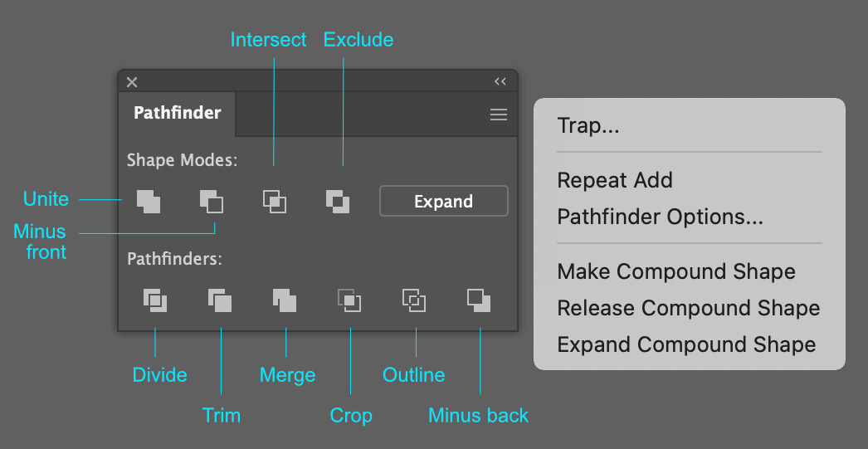Choose Trap... from the panel menu
The width and height of the screenshot is (868, 449).
point(589,126)
